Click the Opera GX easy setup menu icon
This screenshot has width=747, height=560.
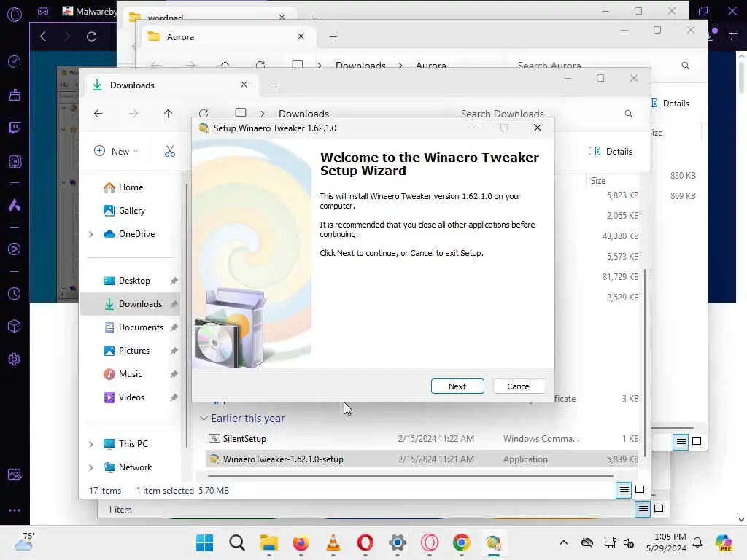click(x=733, y=36)
